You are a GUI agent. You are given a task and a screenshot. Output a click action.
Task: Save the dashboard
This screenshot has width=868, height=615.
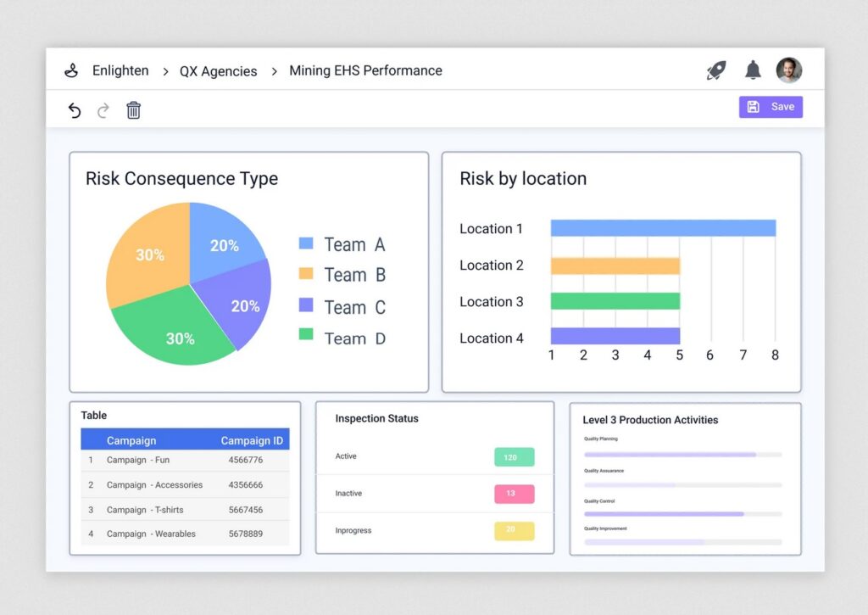tap(771, 107)
